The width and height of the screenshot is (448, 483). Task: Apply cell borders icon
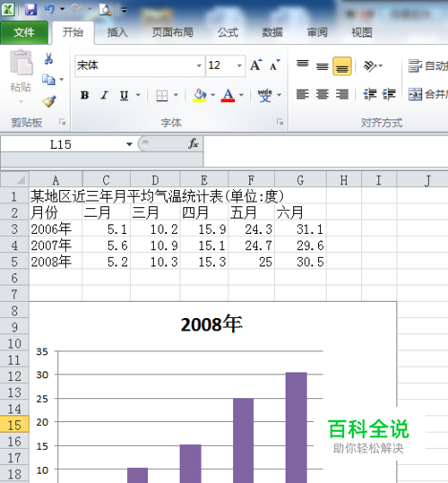pos(162,96)
